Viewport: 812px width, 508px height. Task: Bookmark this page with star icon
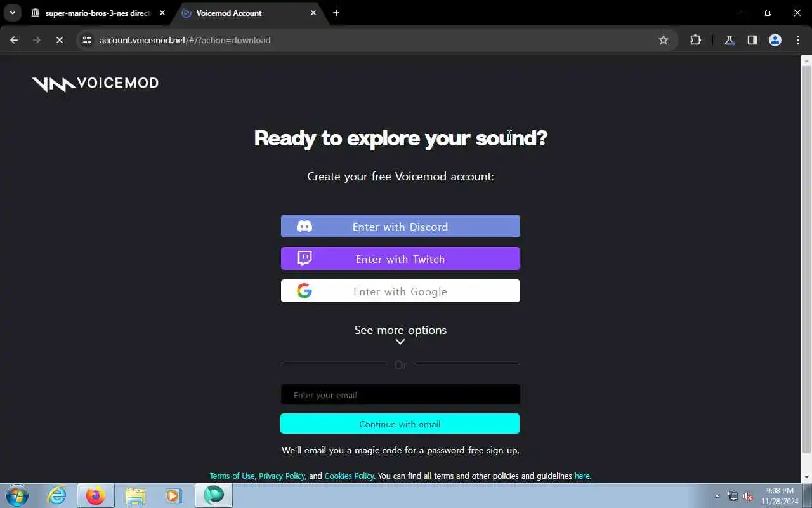(664, 40)
